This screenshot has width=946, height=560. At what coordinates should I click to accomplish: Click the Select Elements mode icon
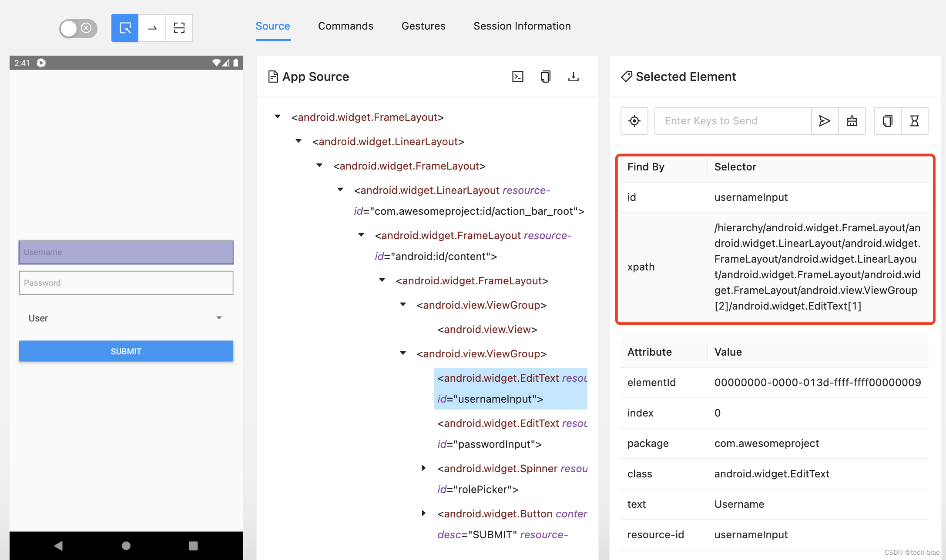tap(125, 28)
